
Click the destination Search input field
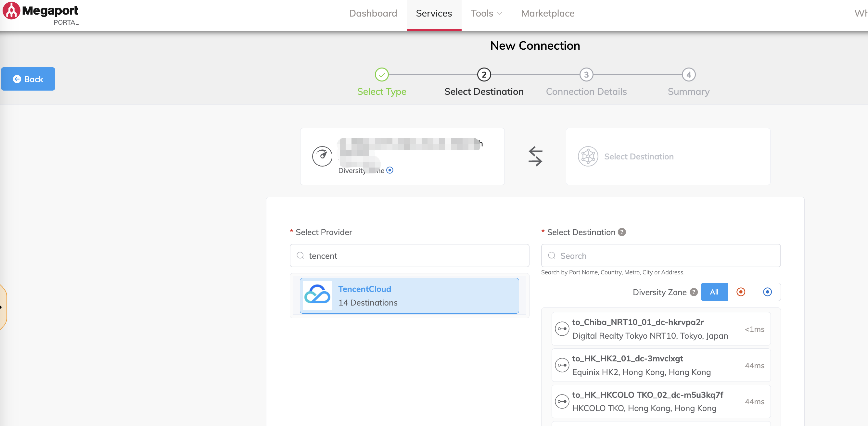[660, 256]
